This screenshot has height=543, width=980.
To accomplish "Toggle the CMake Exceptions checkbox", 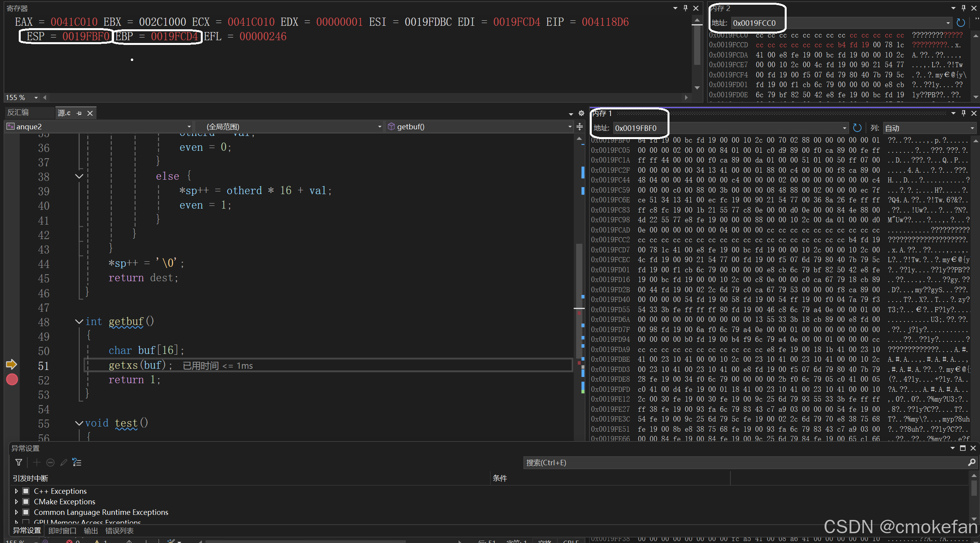I will coord(26,502).
